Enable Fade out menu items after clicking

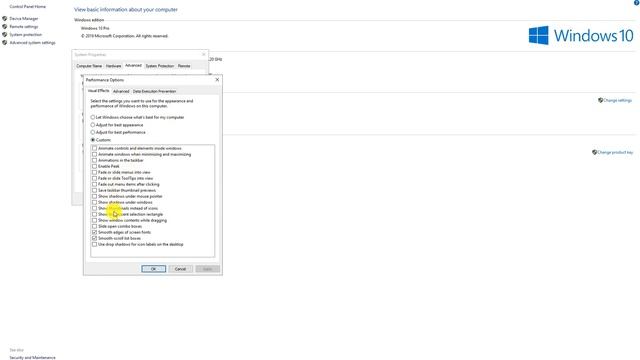(x=94, y=184)
